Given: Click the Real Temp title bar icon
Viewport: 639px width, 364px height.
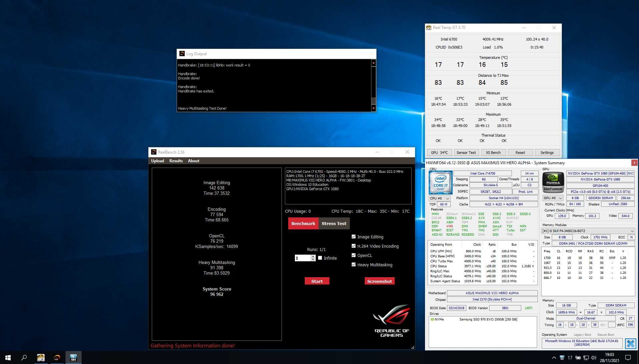Looking at the screenshot, I should (x=429, y=28).
